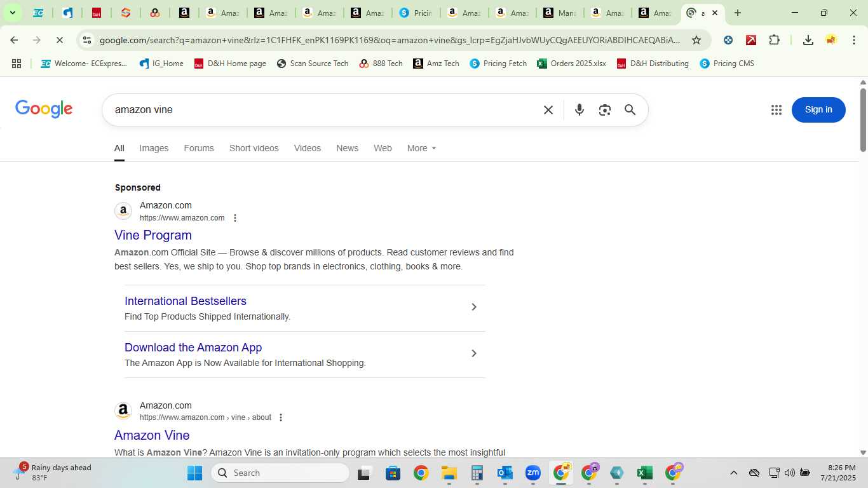
Task: Open the Pricing CMS bookmark
Action: 727,64
